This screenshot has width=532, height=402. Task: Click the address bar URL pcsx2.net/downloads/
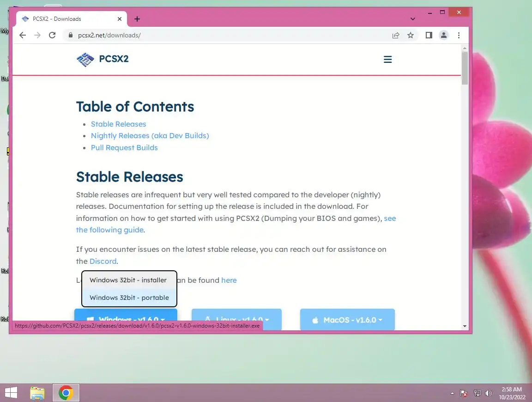tap(109, 35)
